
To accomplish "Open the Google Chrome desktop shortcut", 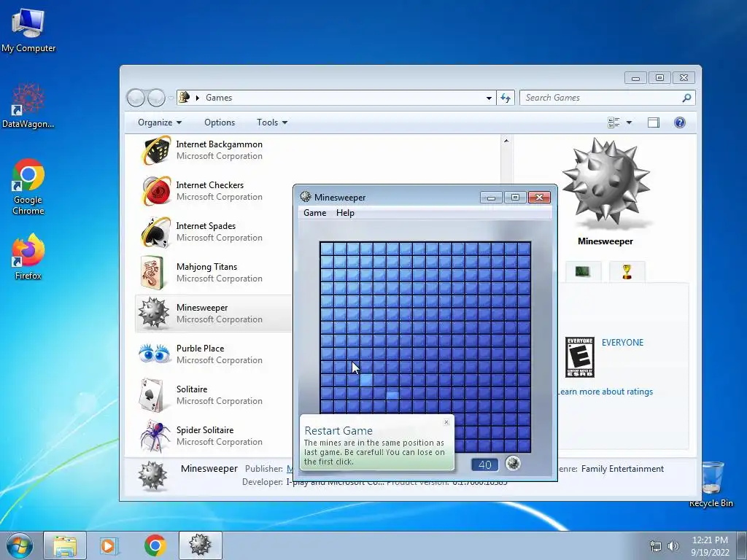I will pyautogui.click(x=28, y=187).
